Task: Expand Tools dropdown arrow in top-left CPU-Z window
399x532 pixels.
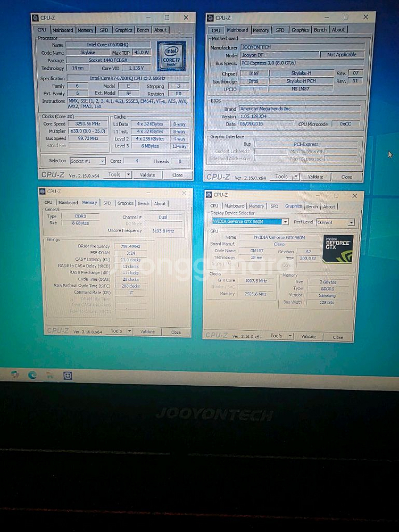Action: 129,174
